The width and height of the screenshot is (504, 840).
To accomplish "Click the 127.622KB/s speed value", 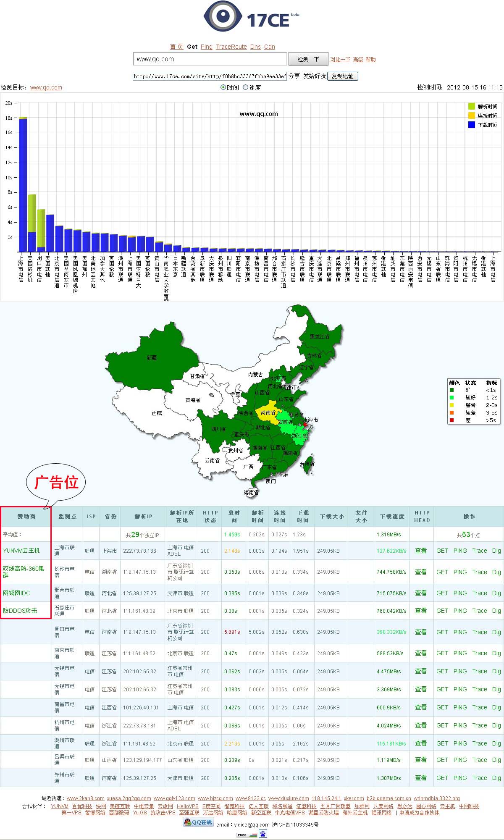I will (391, 551).
